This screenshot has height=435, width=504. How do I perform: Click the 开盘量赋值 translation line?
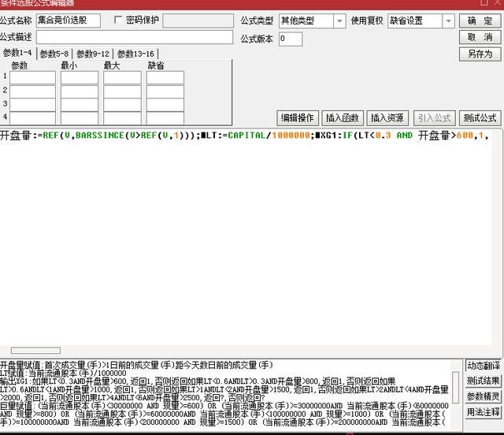click(136, 365)
